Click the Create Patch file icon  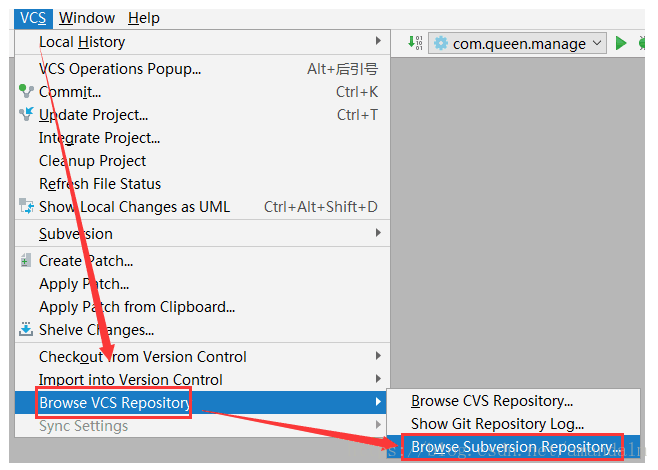26,260
